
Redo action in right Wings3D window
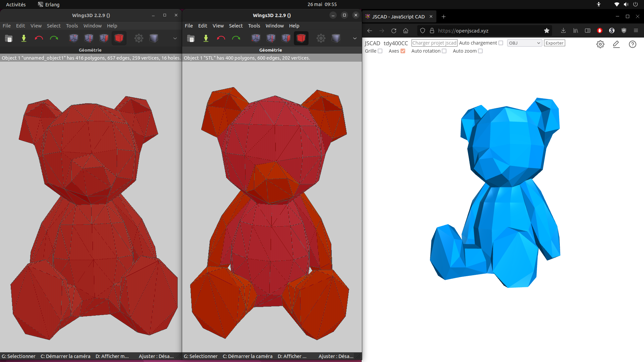[236, 38]
